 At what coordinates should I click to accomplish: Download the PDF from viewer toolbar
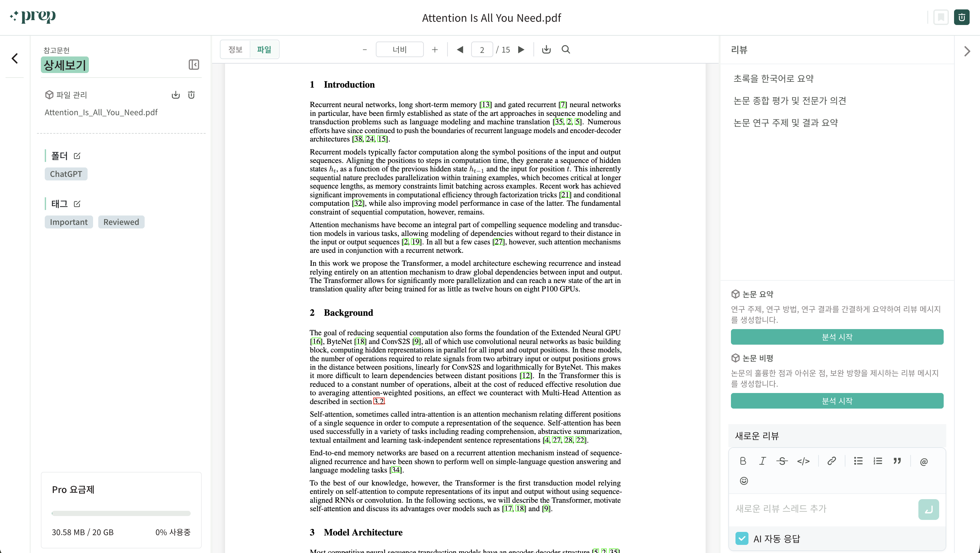(x=546, y=49)
